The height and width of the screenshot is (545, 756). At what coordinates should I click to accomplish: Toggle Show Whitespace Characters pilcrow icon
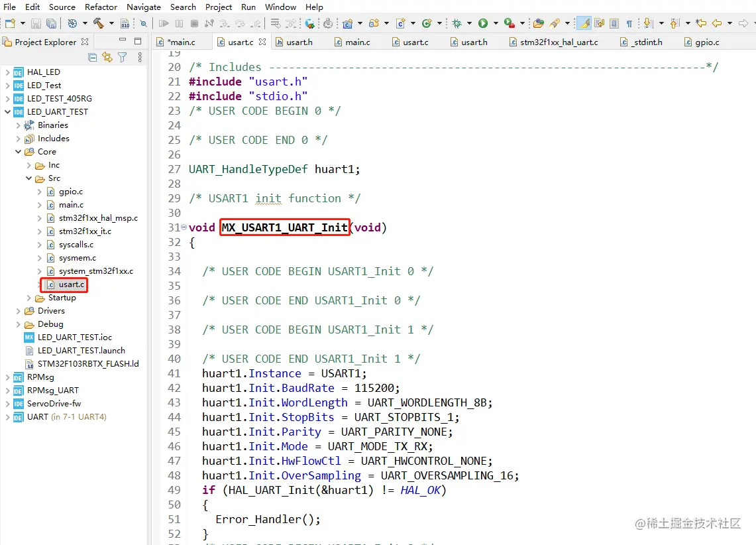pos(629,23)
